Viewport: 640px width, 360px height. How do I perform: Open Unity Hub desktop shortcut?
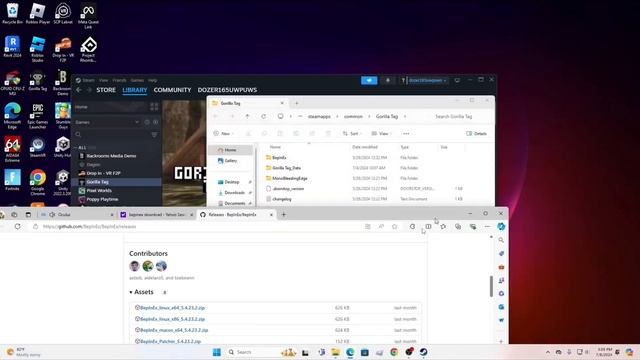pyautogui.click(x=63, y=148)
